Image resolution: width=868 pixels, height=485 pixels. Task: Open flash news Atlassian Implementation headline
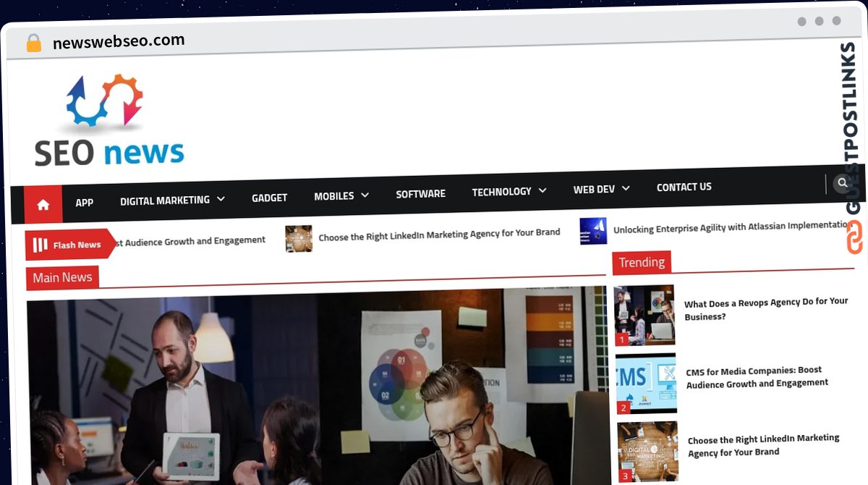tap(731, 227)
